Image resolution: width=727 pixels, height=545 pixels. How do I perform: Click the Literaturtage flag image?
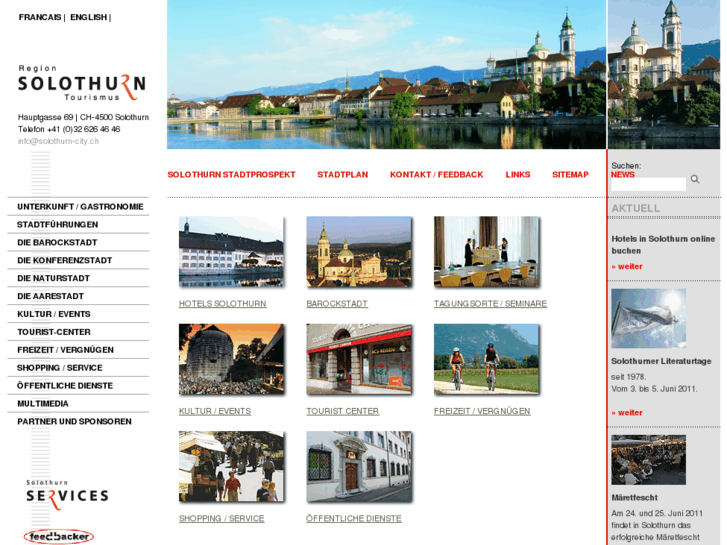click(x=648, y=318)
